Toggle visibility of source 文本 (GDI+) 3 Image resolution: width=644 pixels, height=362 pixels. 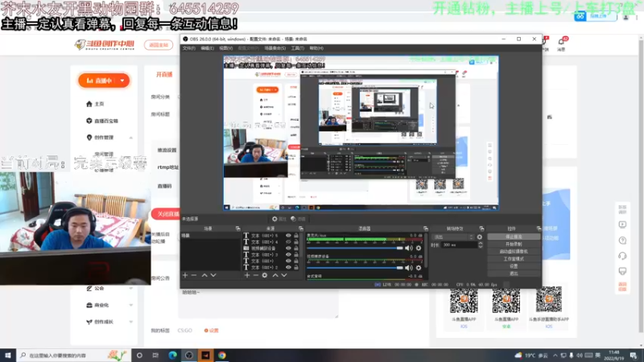point(288,254)
